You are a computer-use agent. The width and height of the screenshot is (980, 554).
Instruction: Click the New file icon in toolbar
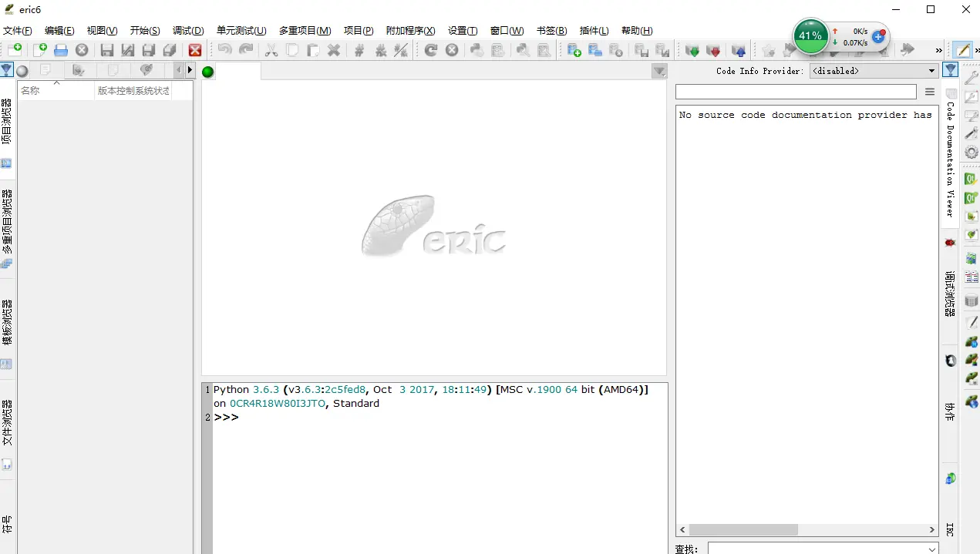click(x=15, y=50)
